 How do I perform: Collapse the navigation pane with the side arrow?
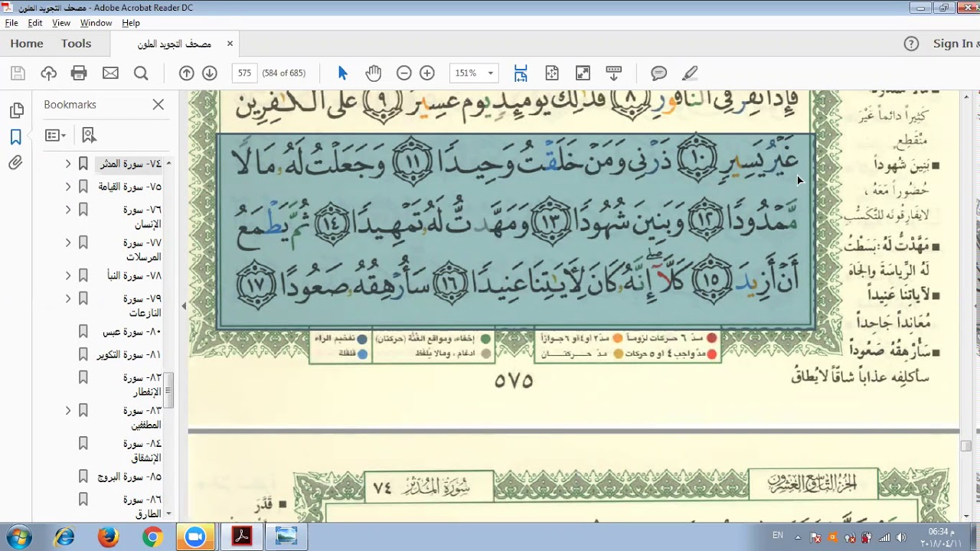point(184,306)
